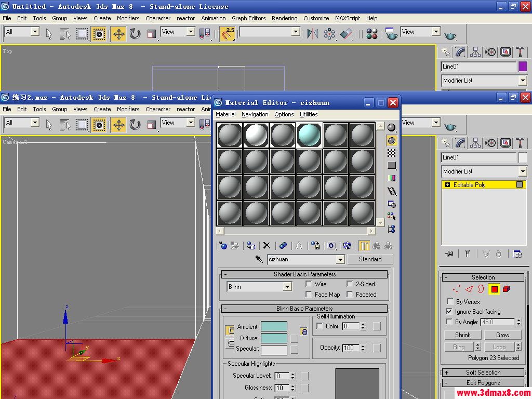Collapse the Shader Basic Parameters rollout
This screenshot has width=532, height=399.
tap(304, 274)
